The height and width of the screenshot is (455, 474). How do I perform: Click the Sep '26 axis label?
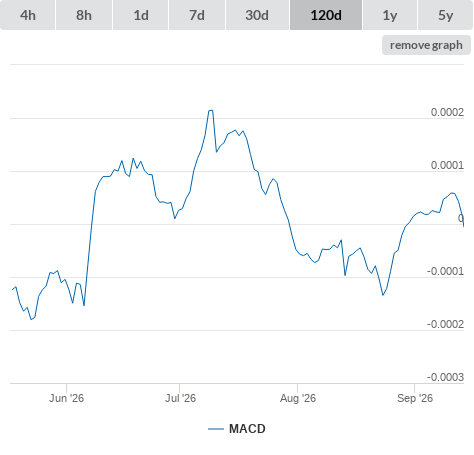pyautogui.click(x=415, y=398)
